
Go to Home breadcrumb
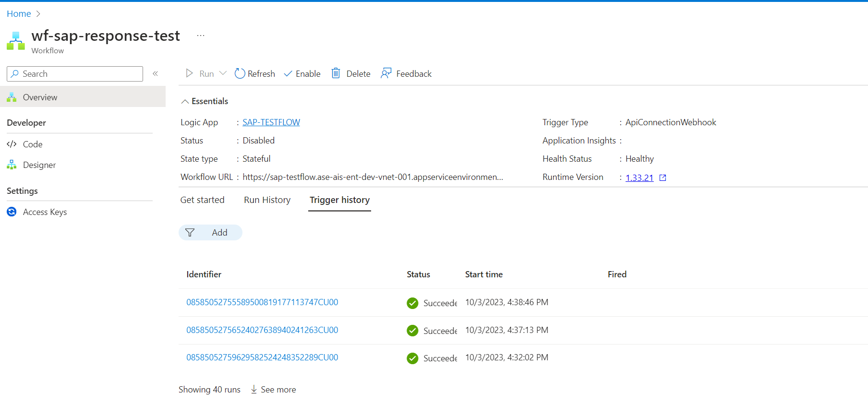click(19, 14)
